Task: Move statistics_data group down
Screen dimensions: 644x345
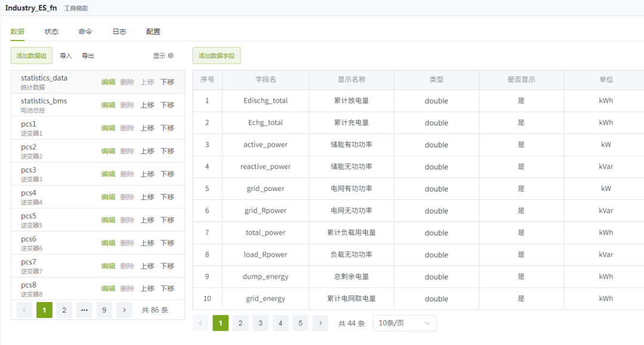Action: click(x=167, y=82)
